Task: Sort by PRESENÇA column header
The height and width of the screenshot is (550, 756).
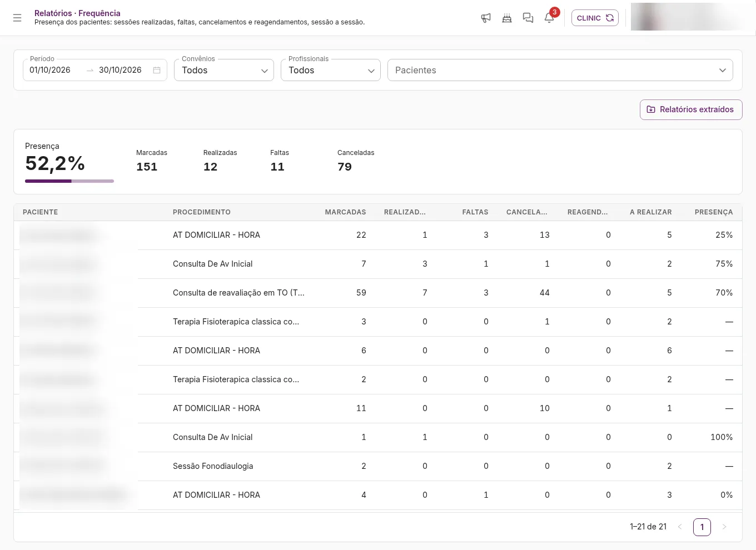Action: click(x=714, y=212)
